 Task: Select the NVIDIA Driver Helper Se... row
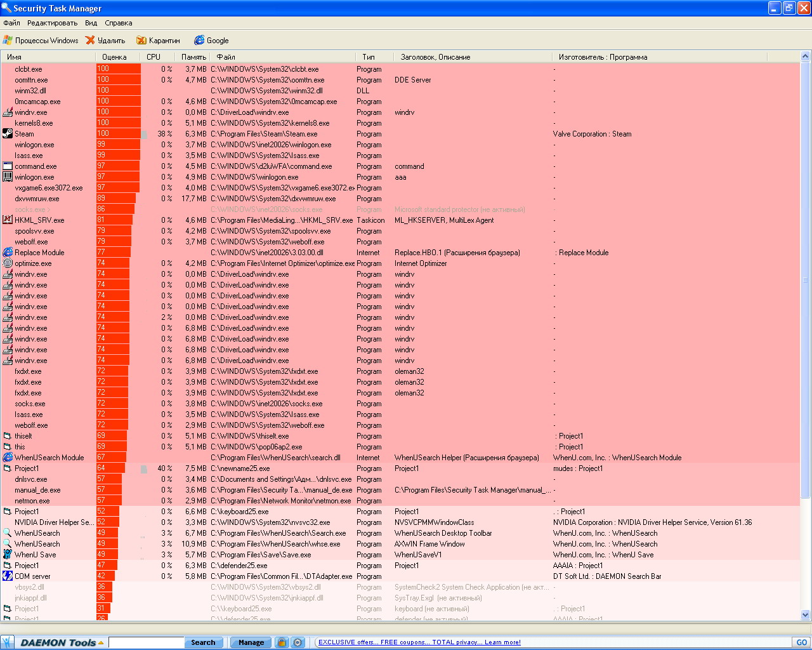tap(400, 522)
